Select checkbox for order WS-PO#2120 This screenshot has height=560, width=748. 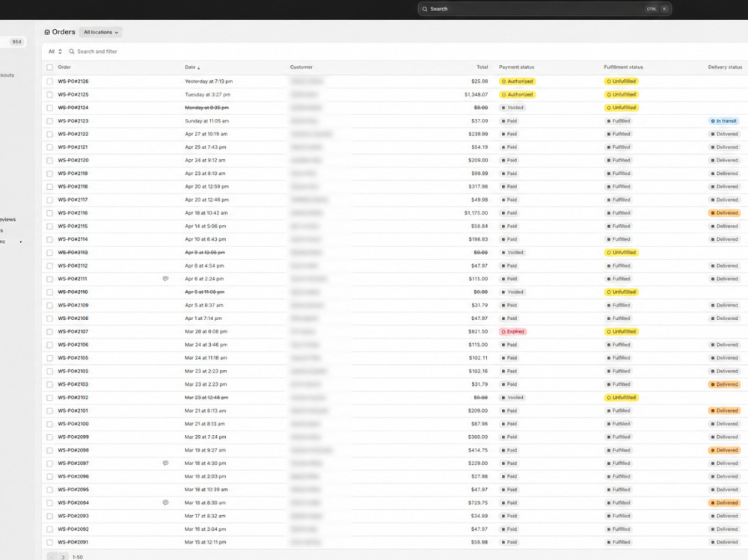49,161
